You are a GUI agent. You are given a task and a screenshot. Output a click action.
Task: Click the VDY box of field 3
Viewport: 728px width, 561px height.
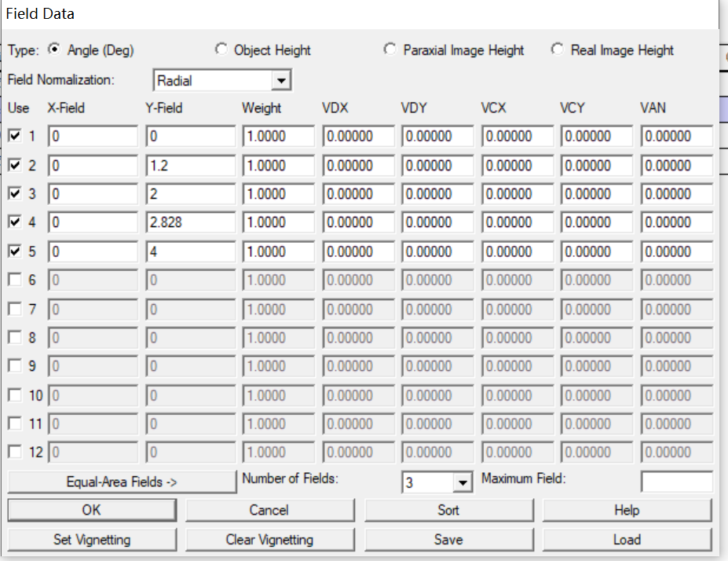[x=438, y=193]
